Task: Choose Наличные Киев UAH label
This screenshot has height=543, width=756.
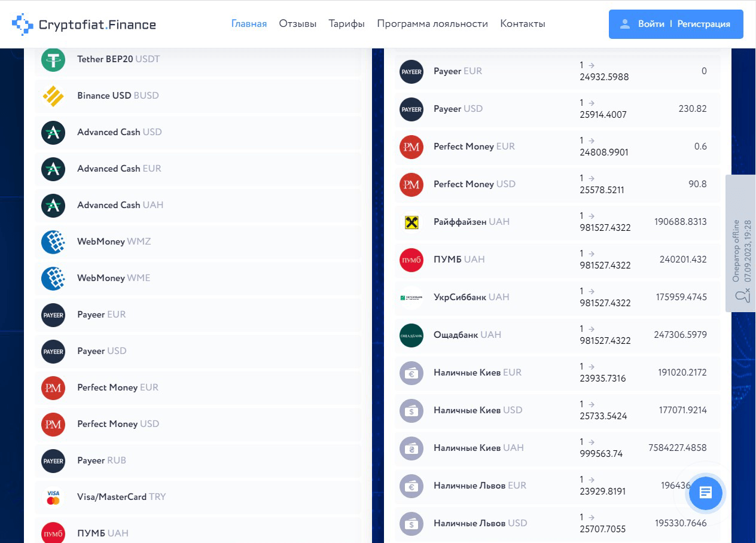Action: (478, 448)
